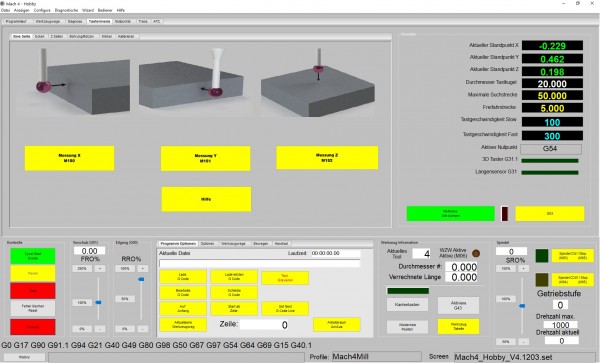Click the Aktiver Nullpunkt G54 field

click(x=551, y=149)
